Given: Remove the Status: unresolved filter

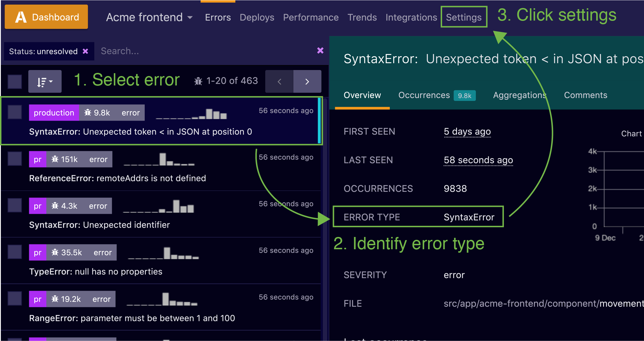Looking at the screenshot, I should pyautogui.click(x=85, y=51).
